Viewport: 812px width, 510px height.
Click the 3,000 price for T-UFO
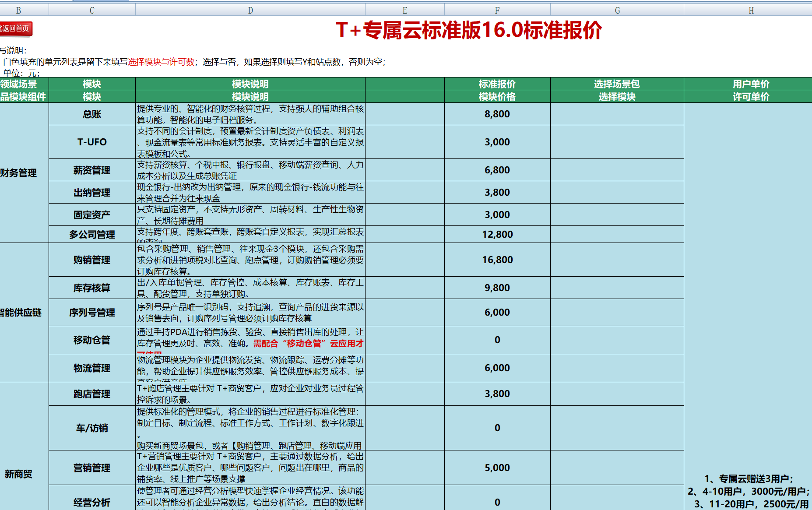pos(497,142)
